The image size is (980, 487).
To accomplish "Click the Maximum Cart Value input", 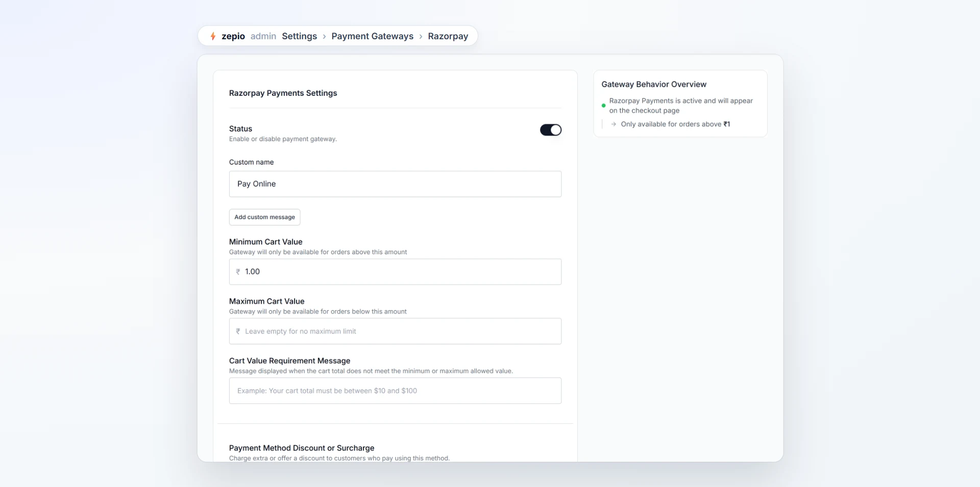I will [x=395, y=331].
